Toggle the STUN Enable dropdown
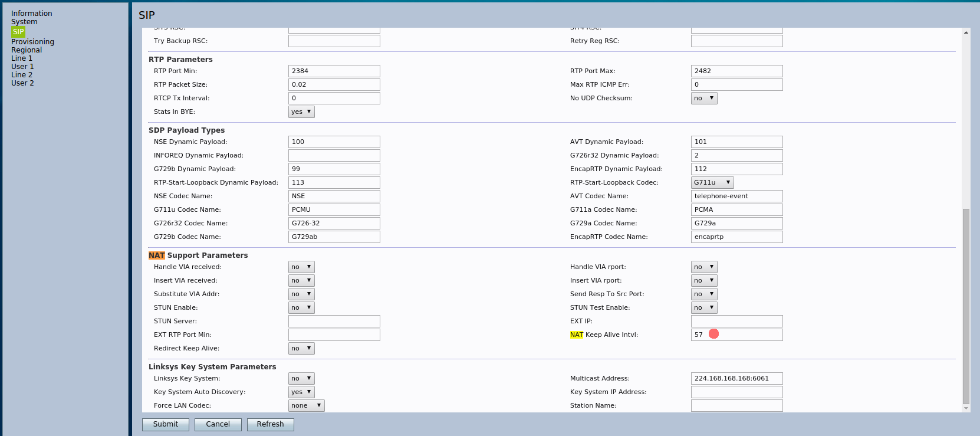The height and width of the screenshot is (436, 980). coord(301,308)
